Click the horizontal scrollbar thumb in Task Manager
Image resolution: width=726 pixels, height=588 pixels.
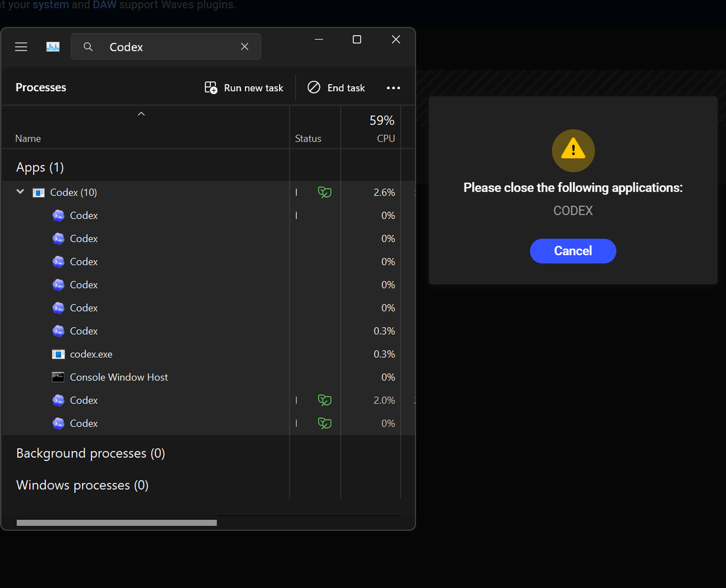pos(117,523)
